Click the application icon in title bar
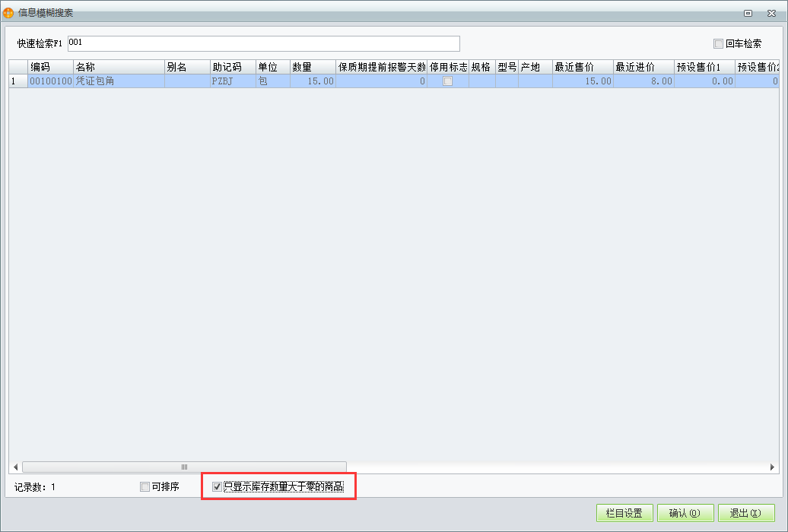This screenshot has height=532, width=788. click(8, 12)
